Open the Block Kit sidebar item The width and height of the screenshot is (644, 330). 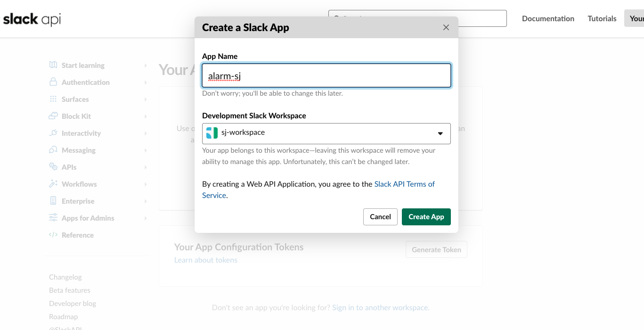point(76,116)
